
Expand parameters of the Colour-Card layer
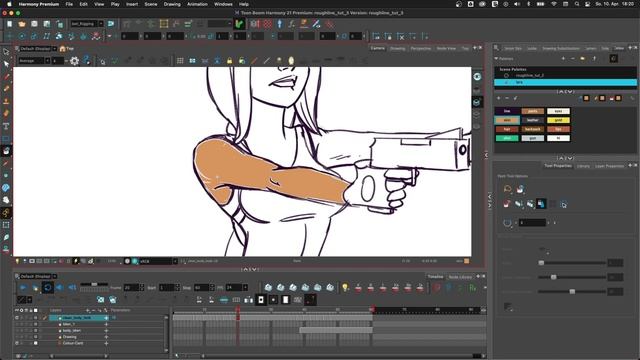106,343
